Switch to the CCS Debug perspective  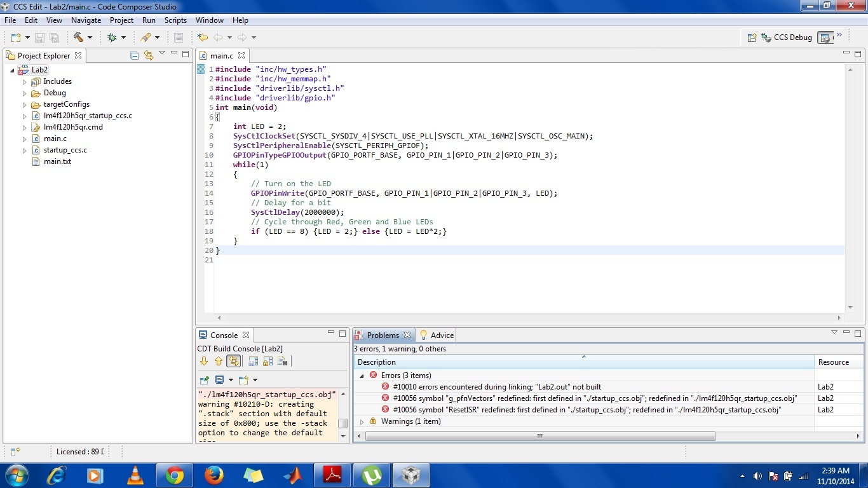point(787,37)
